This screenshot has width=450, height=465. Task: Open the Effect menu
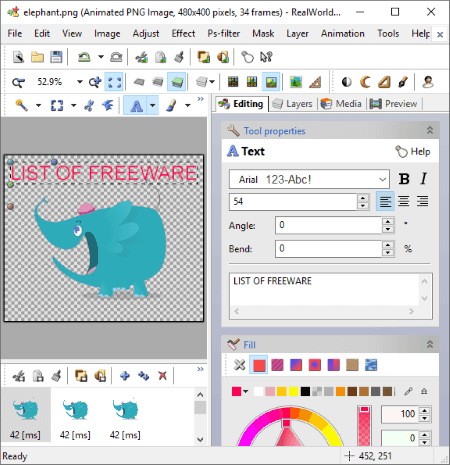pyautogui.click(x=183, y=33)
